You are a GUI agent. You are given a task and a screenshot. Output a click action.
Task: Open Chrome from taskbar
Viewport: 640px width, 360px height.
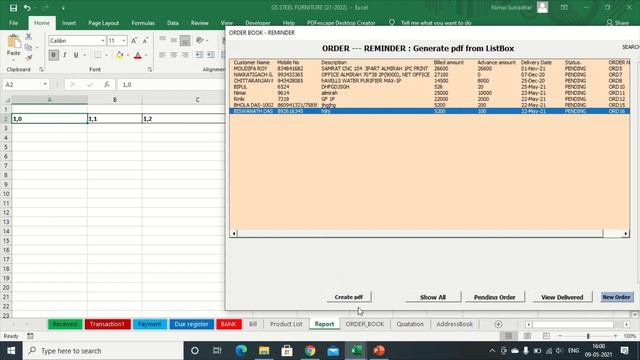310,351
